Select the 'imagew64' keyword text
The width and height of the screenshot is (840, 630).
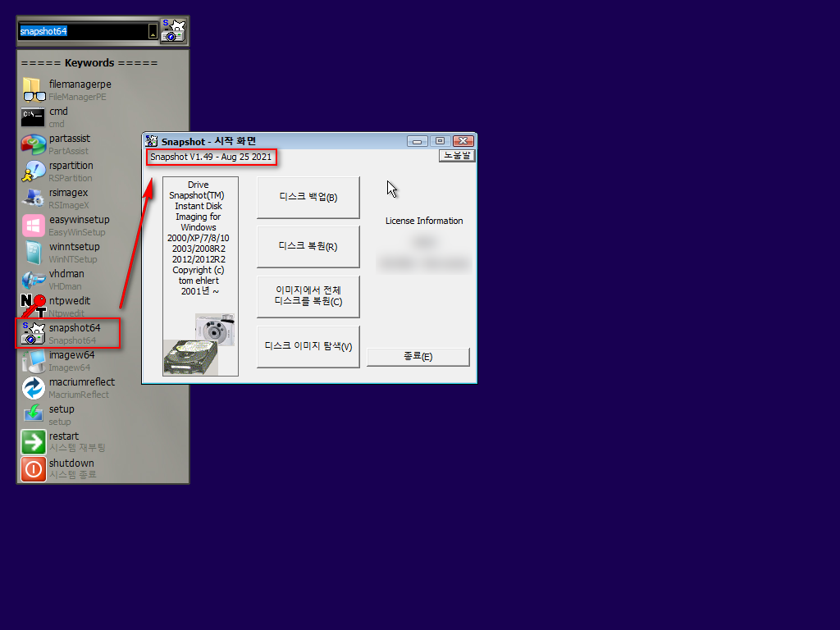pyautogui.click(x=72, y=354)
